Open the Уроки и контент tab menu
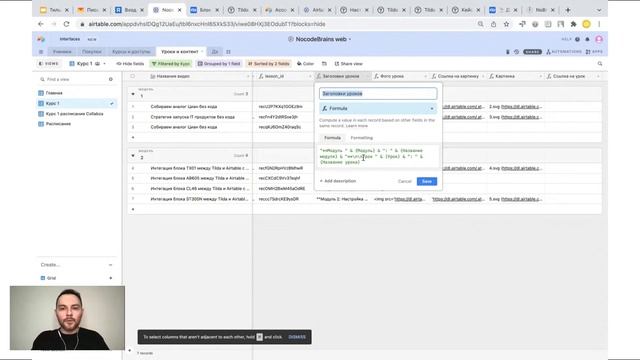The image size is (640, 360). pyautogui.click(x=202, y=51)
